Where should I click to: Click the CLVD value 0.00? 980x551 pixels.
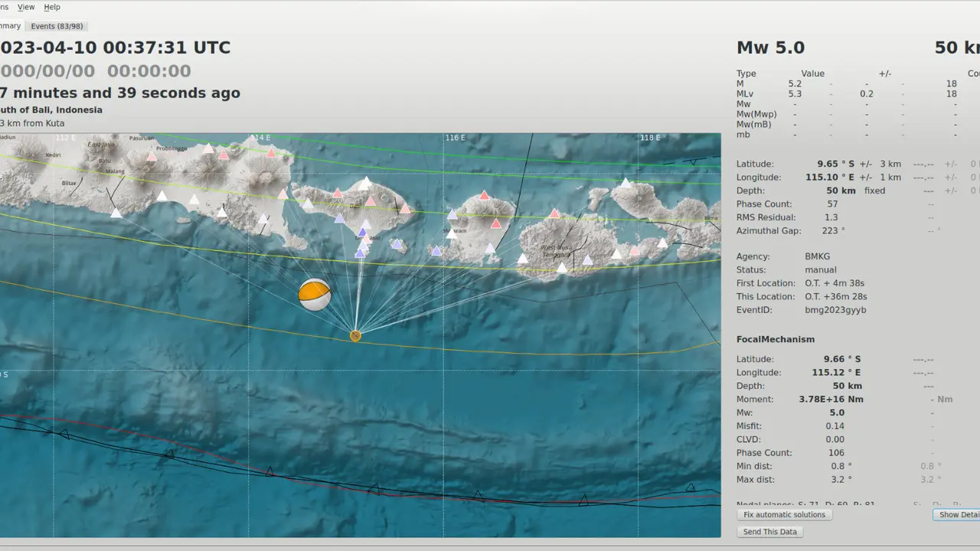(835, 439)
